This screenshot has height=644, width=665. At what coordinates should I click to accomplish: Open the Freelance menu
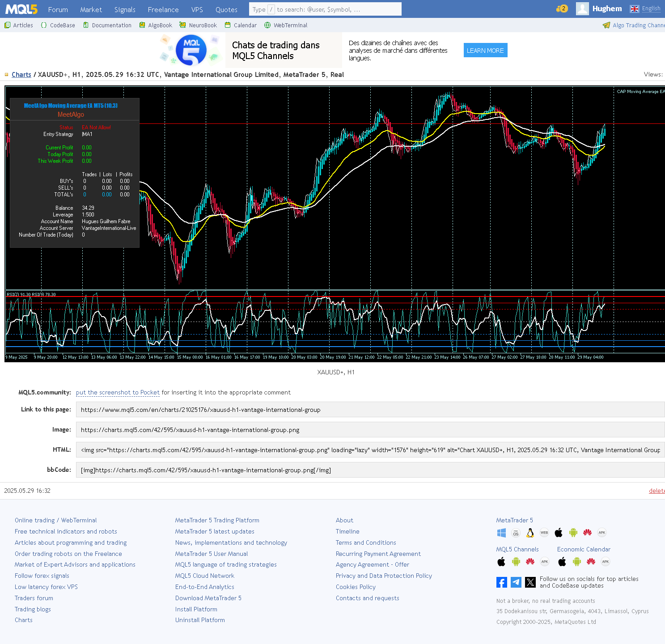[x=163, y=9]
